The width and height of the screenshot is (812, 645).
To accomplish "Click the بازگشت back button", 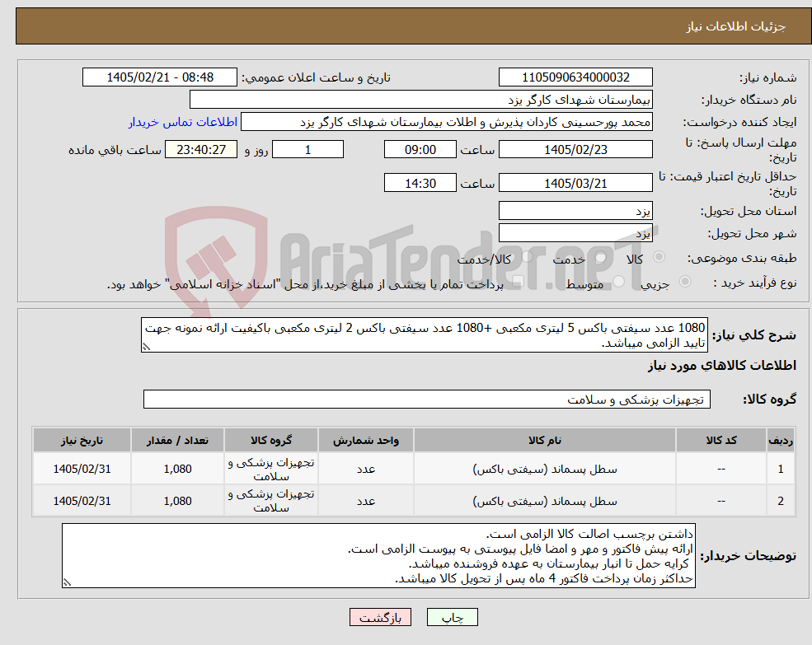I will pos(380,617).
